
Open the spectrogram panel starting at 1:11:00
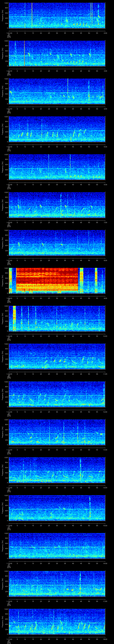pyautogui.click(x=57, y=394)
